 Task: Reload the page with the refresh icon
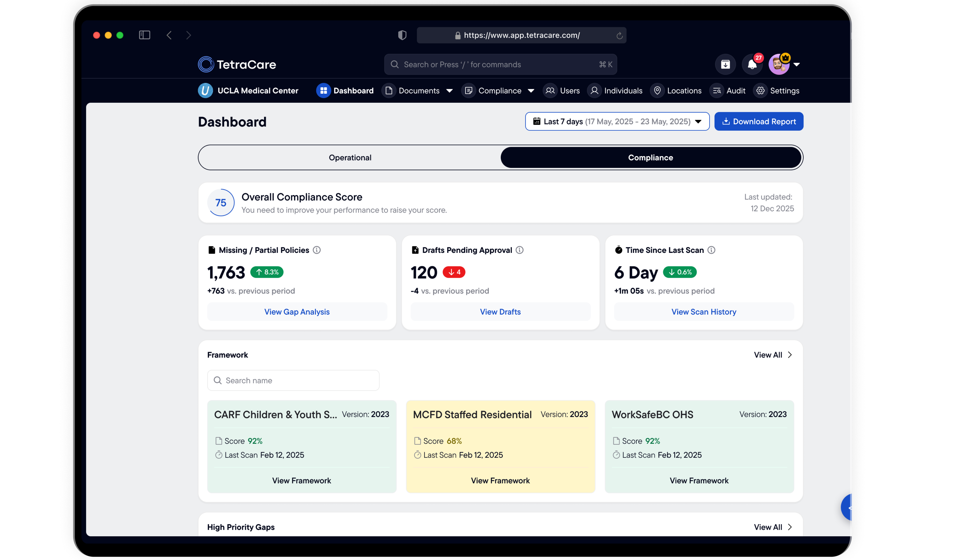click(x=619, y=36)
